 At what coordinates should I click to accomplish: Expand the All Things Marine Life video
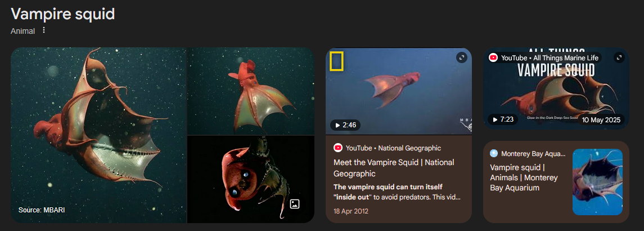click(619, 57)
